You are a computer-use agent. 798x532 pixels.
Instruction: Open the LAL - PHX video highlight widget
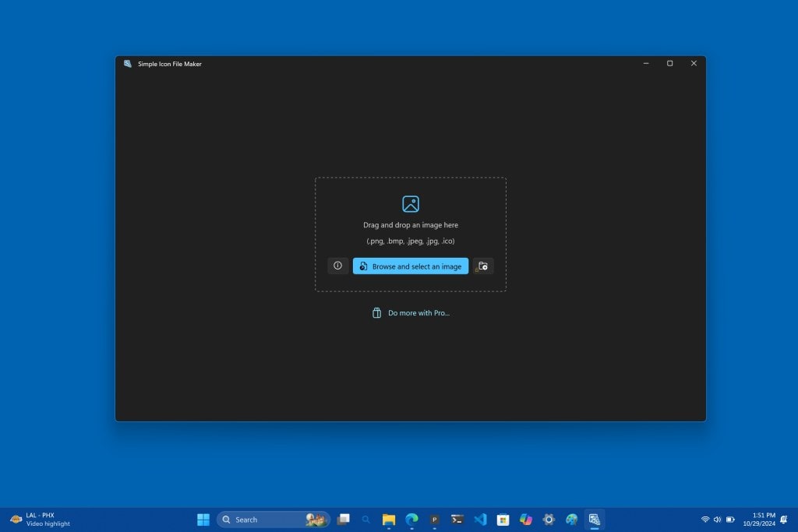35,519
